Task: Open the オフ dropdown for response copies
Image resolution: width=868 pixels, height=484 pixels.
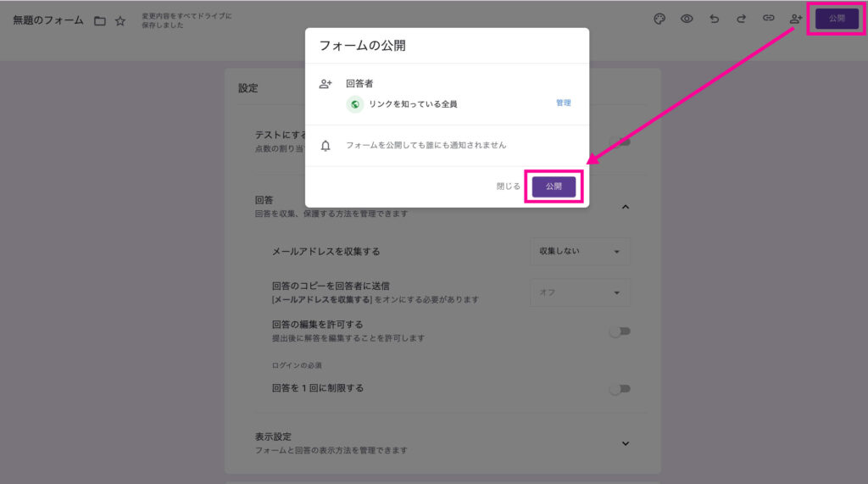Action: (x=580, y=292)
